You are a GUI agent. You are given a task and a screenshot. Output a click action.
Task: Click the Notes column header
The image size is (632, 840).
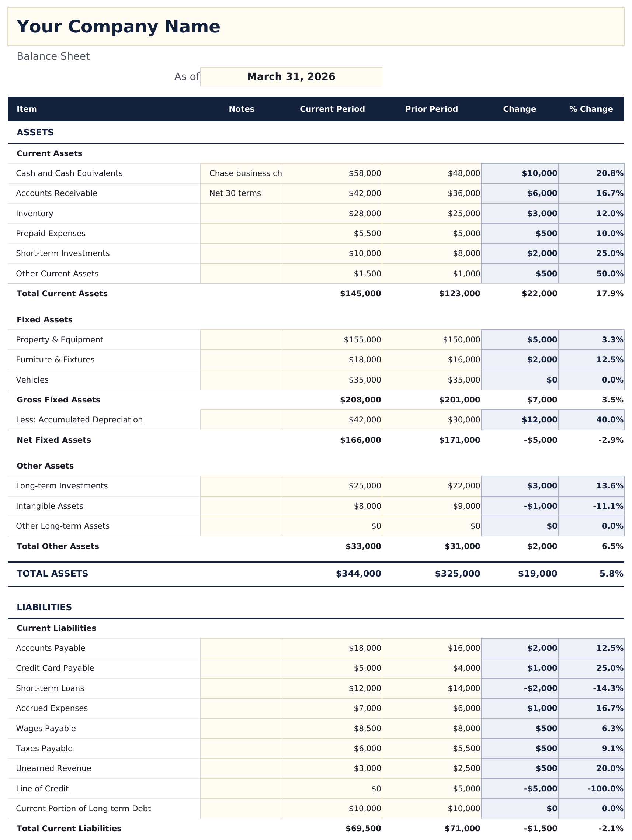pyautogui.click(x=242, y=109)
